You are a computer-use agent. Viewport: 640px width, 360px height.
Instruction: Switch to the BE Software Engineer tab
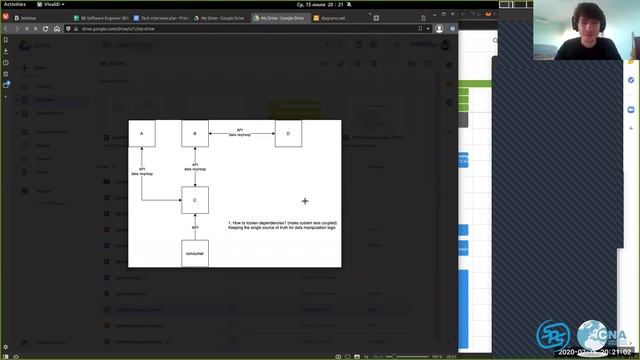pos(101,18)
